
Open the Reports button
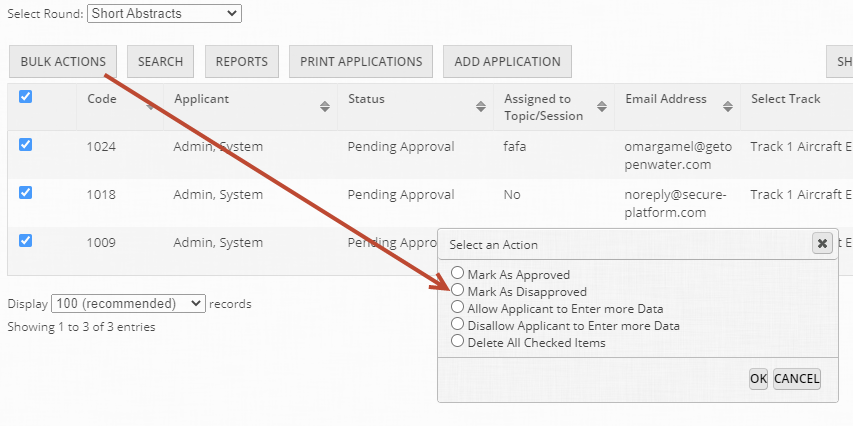(x=242, y=61)
